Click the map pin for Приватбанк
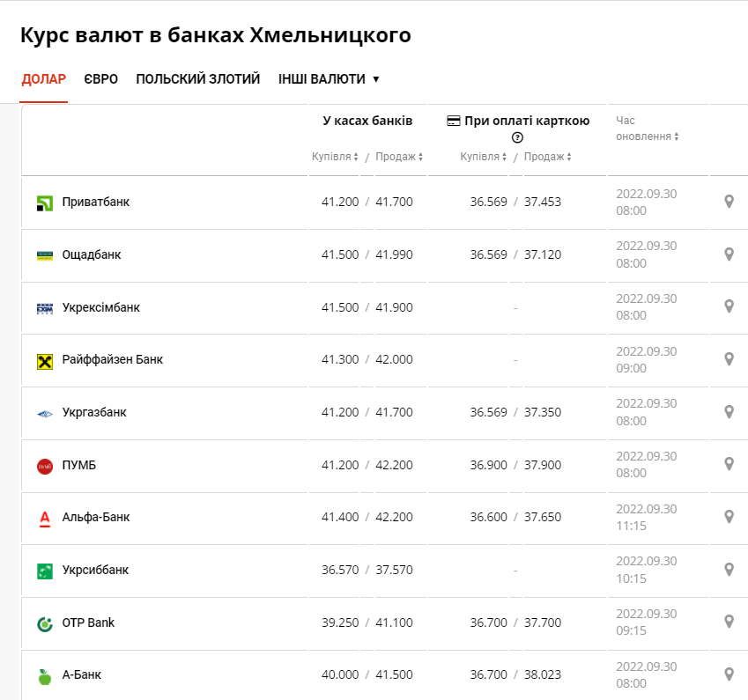The image size is (748, 700). coord(729,202)
